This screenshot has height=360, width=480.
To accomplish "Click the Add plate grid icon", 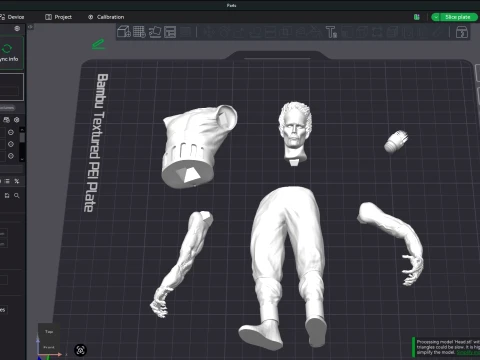I will point(139,32).
